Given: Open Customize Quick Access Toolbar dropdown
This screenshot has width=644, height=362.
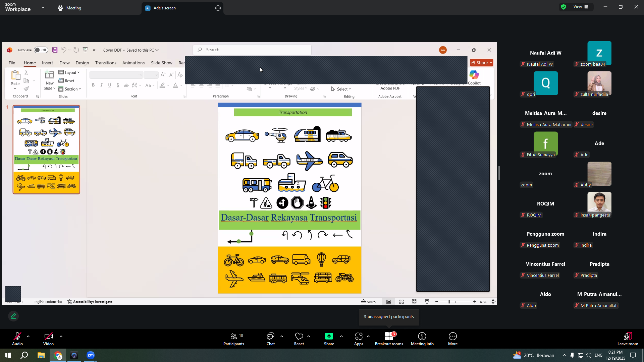Looking at the screenshot, I should tap(94, 50).
